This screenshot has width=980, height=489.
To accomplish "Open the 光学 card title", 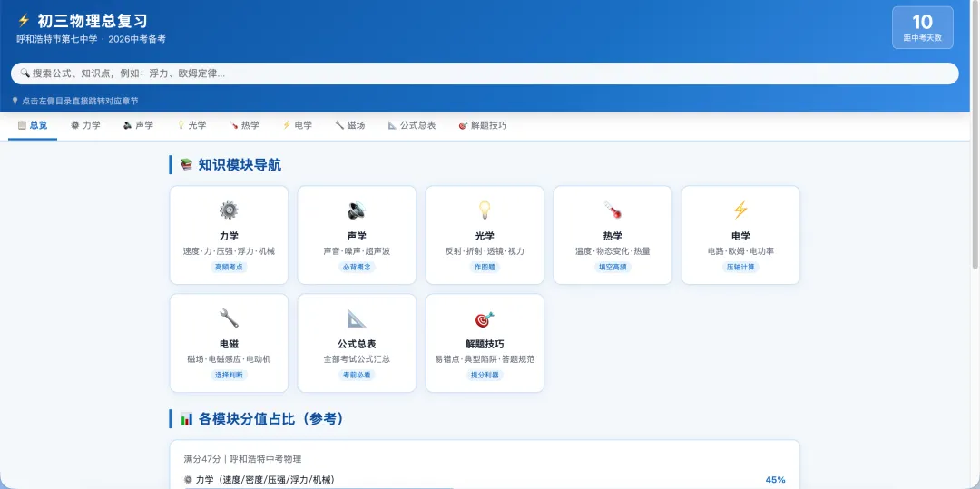I will [485, 236].
